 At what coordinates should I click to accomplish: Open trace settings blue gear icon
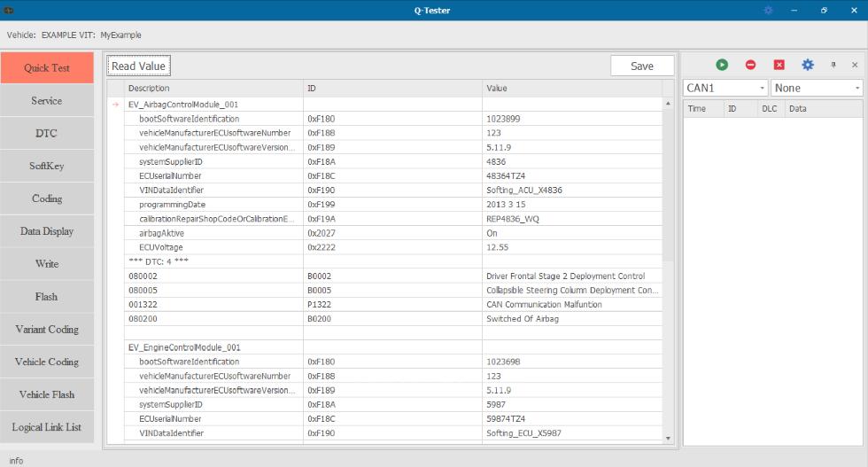[808, 65]
